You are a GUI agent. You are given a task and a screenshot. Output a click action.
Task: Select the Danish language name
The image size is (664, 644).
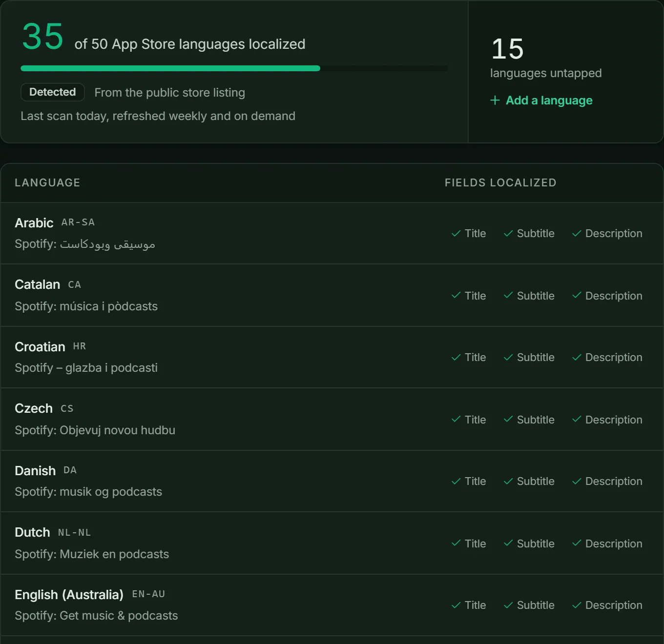coord(35,471)
